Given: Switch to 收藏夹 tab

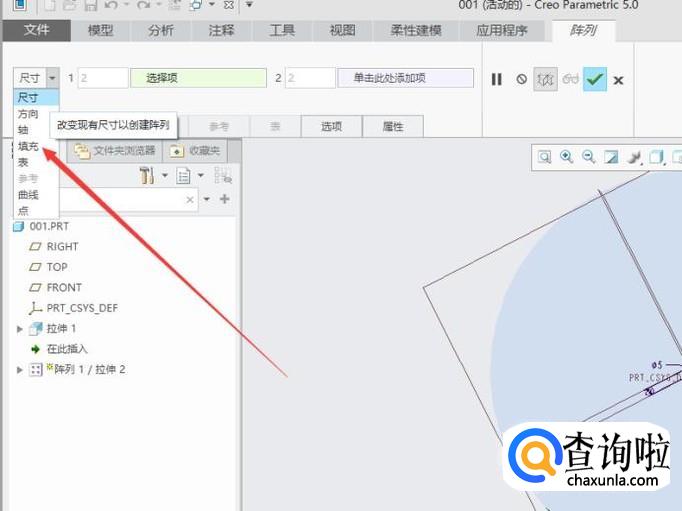Looking at the screenshot, I should [x=195, y=151].
